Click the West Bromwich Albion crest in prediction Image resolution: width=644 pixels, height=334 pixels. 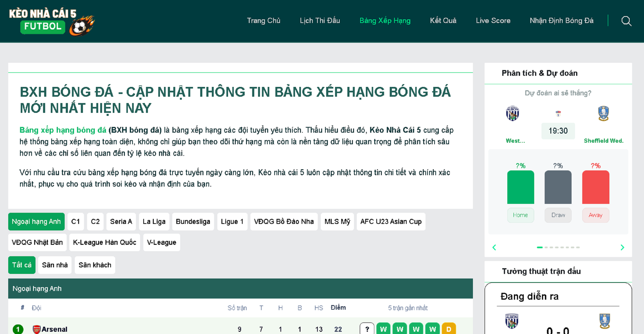pyautogui.click(x=512, y=113)
